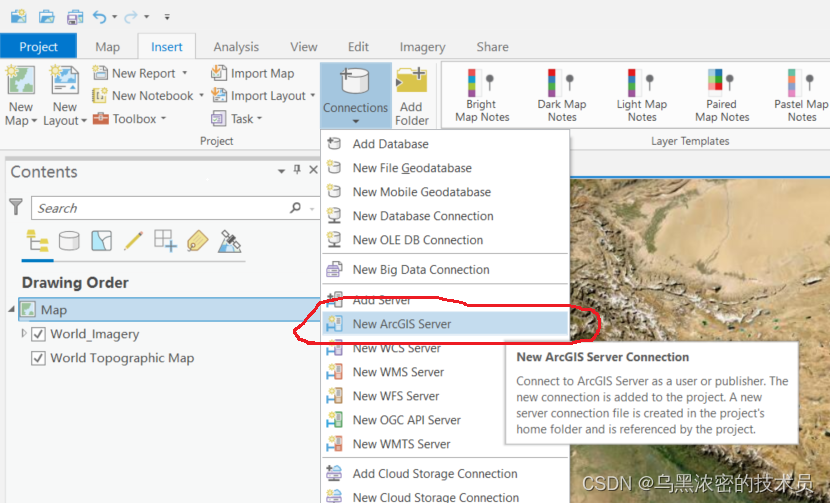Open the Project tab
830x503 pixels.
click(x=38, y=47)
